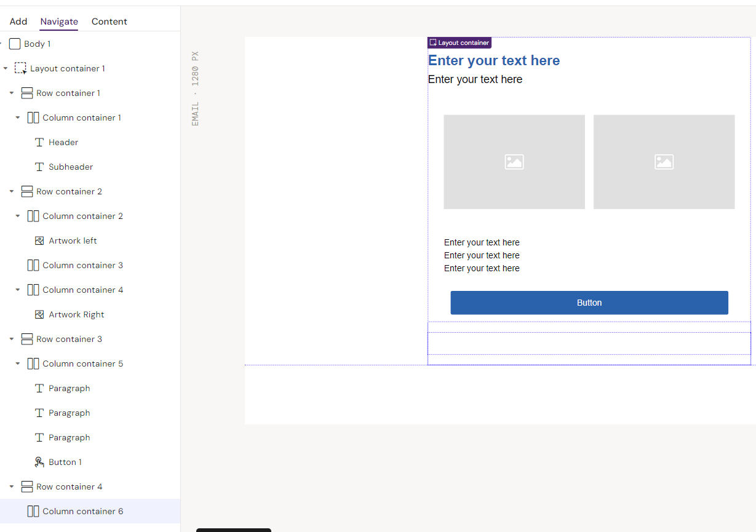Click the Layout container 1 dashed icon
This screenshot has height=532, width=756.
pyautogui.click(x=21, y=68)
